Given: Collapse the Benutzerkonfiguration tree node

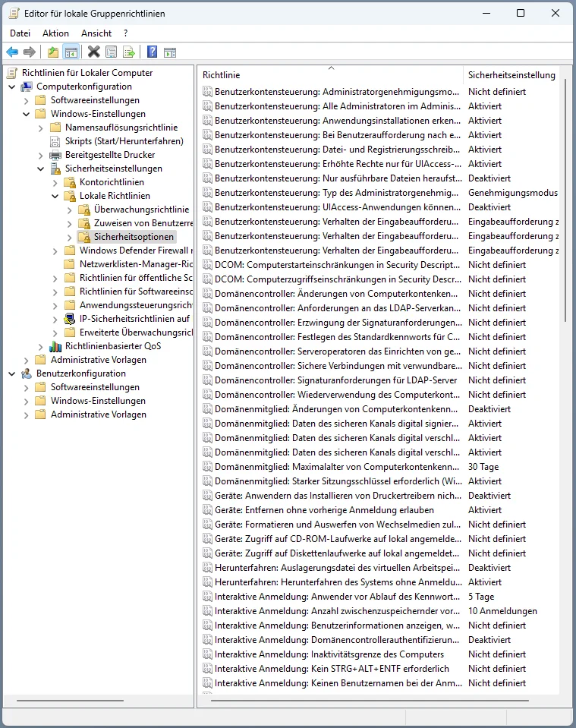Looking at the screenshot, I should [12, 373].
